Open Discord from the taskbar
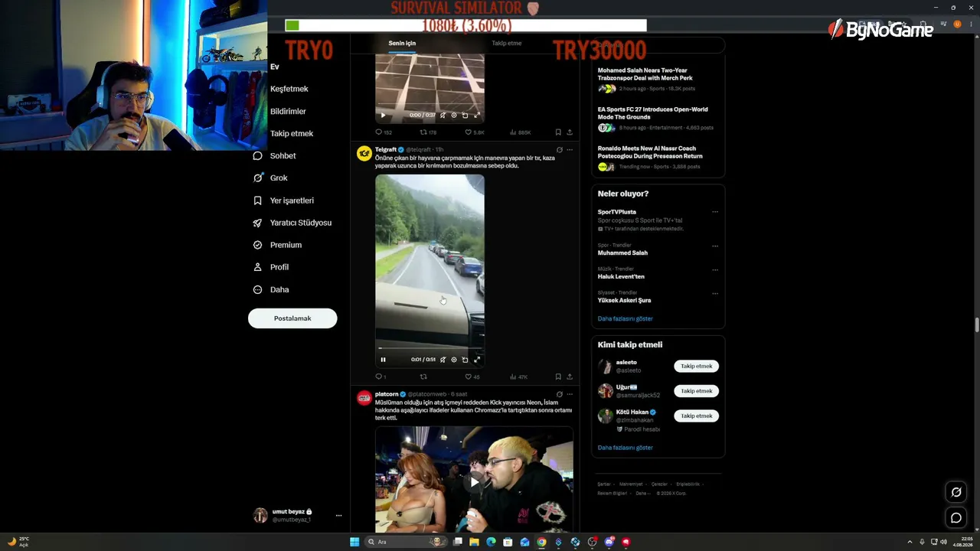The width and height of the screenshot is (980, 551). pyautogui.click(x=609, y=542)
